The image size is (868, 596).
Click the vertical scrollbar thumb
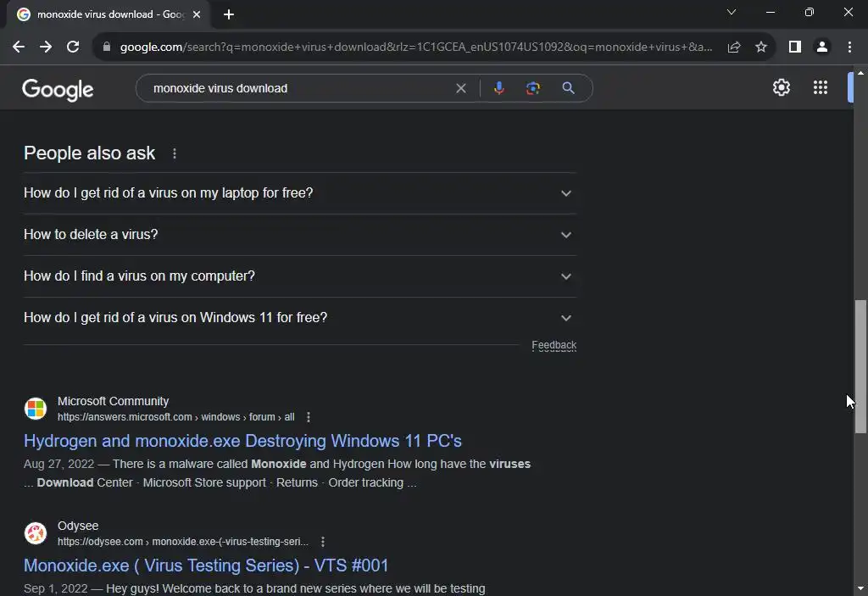(x=860, y=366)
